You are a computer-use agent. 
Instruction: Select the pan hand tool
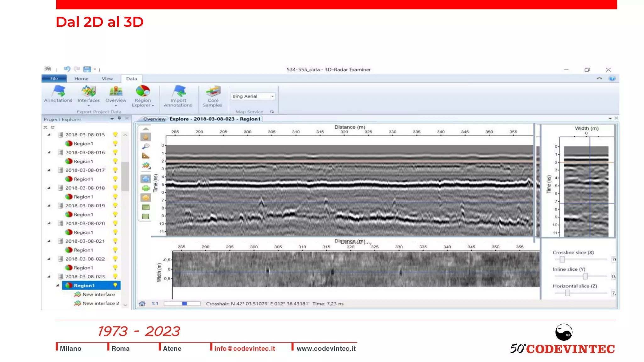click(x=146, y=137)
